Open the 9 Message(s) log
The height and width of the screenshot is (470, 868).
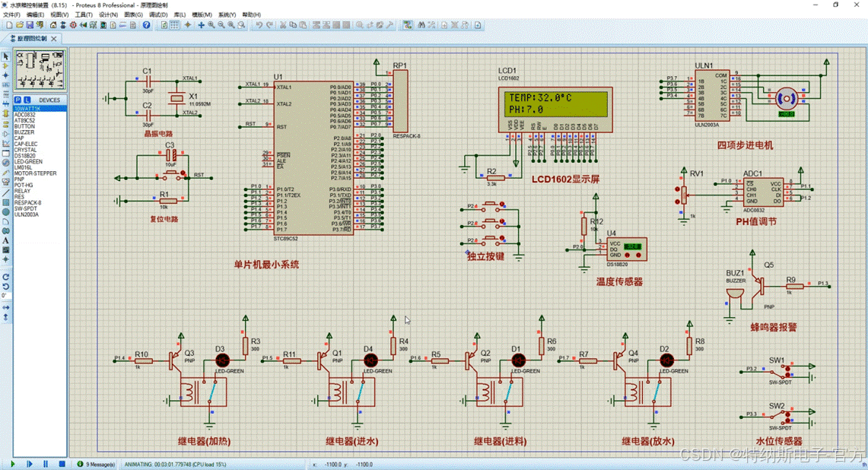(x=97, y=464)
